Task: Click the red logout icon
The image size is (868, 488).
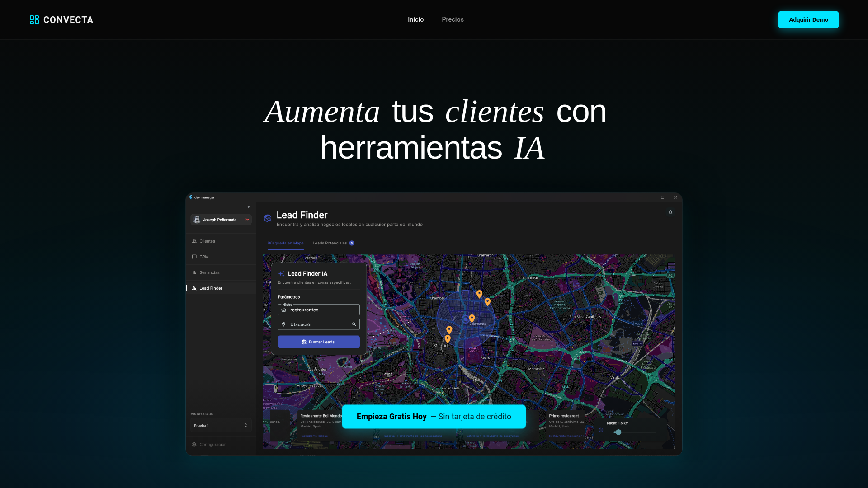Action: pyautogui.click(x=247, y=220)
